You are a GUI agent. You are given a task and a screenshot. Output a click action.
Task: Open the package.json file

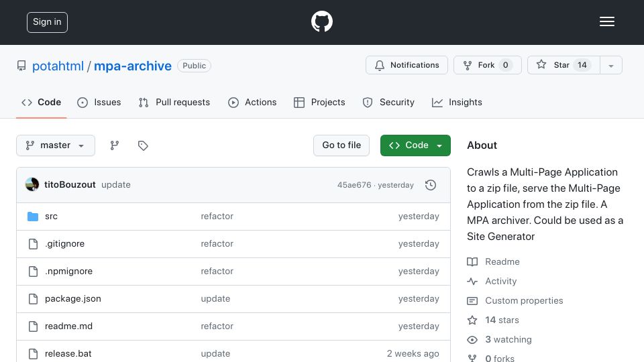pos(72,299)
